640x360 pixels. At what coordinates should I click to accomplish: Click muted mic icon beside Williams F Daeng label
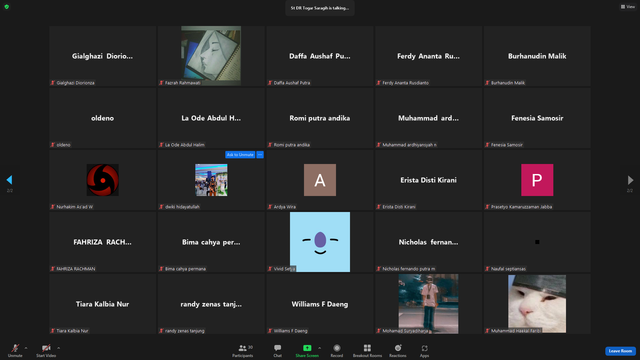(270, 331)
